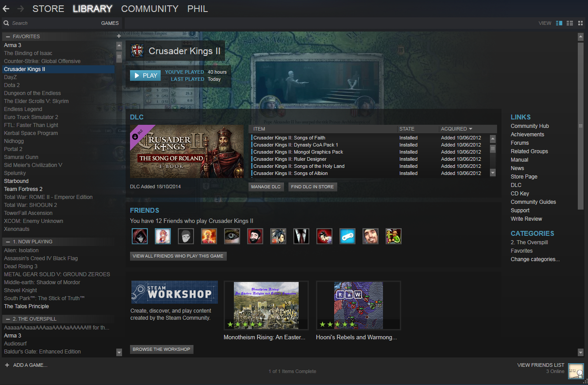This screenshot has height=385, width=588.
Task: Open the LIBRARY tab
Action: click(92, 9)
